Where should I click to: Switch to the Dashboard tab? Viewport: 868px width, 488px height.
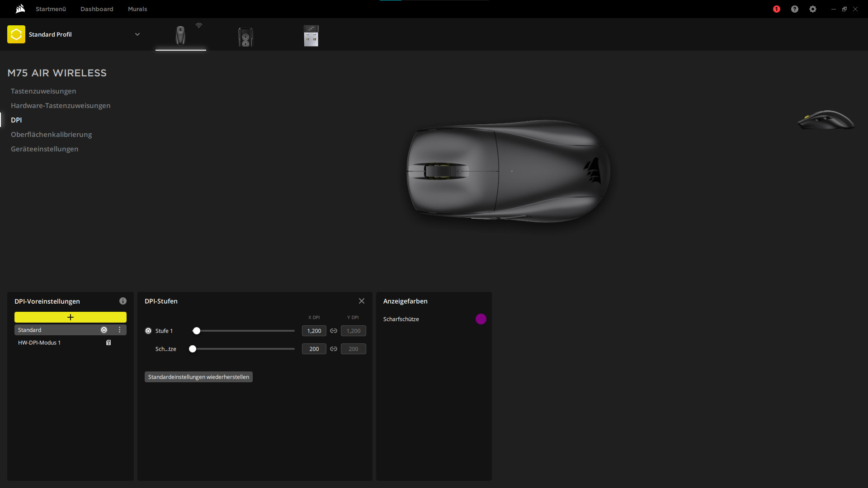[x=97, y=9]
